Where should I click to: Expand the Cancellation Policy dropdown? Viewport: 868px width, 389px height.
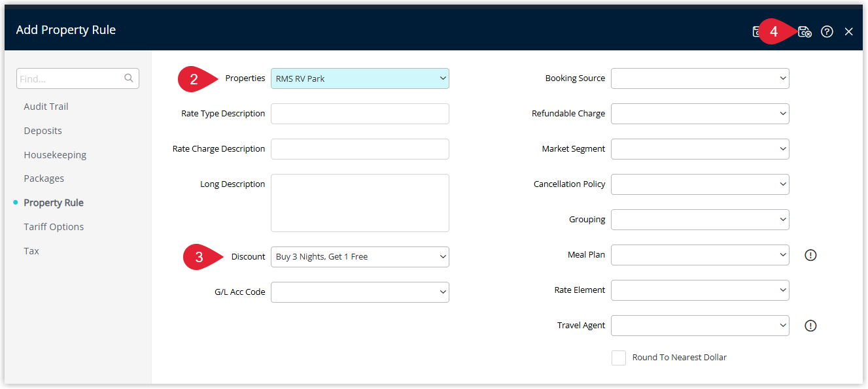click(x=700, y=184)
